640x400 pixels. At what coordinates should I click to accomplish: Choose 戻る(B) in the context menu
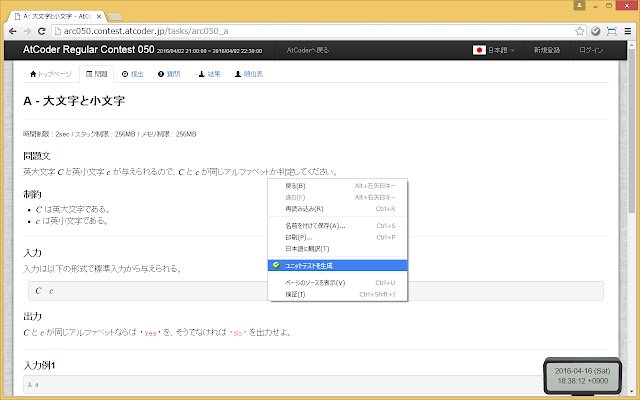tap(338, 186)
